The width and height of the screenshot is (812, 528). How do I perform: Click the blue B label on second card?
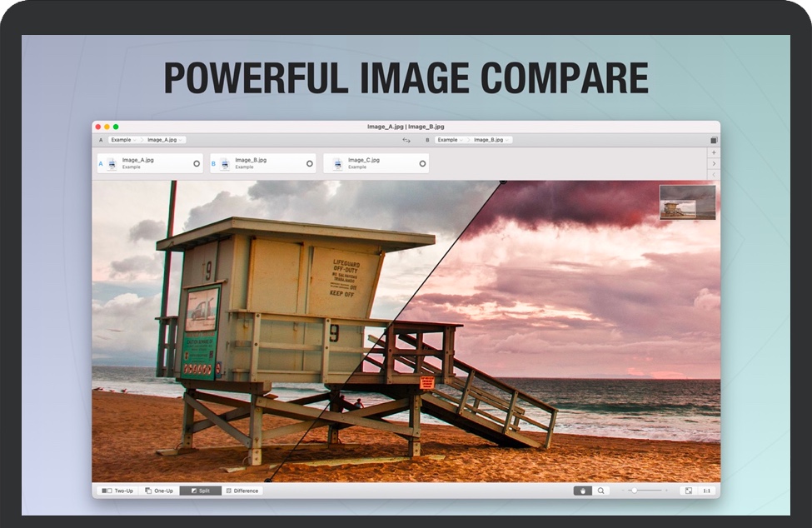pyautogui.click(x=213, y=164)
